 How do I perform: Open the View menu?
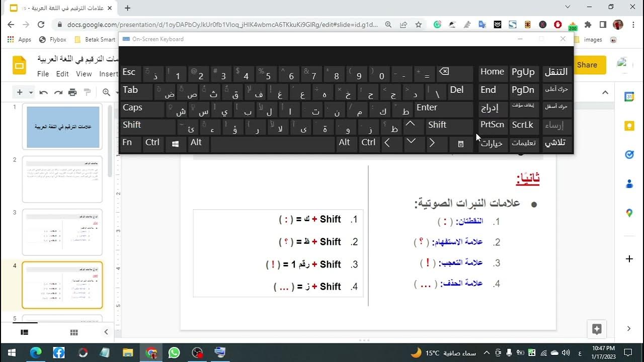click(x=84, y=74)
